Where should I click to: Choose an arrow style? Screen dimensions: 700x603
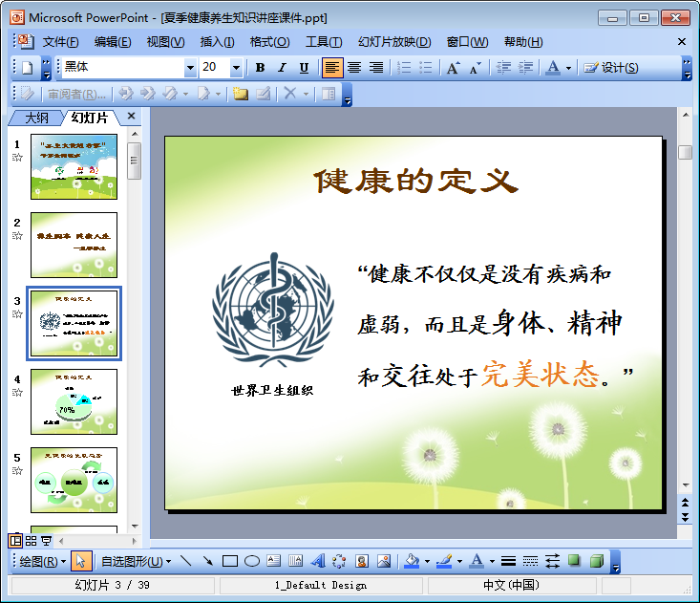[552, 561]
